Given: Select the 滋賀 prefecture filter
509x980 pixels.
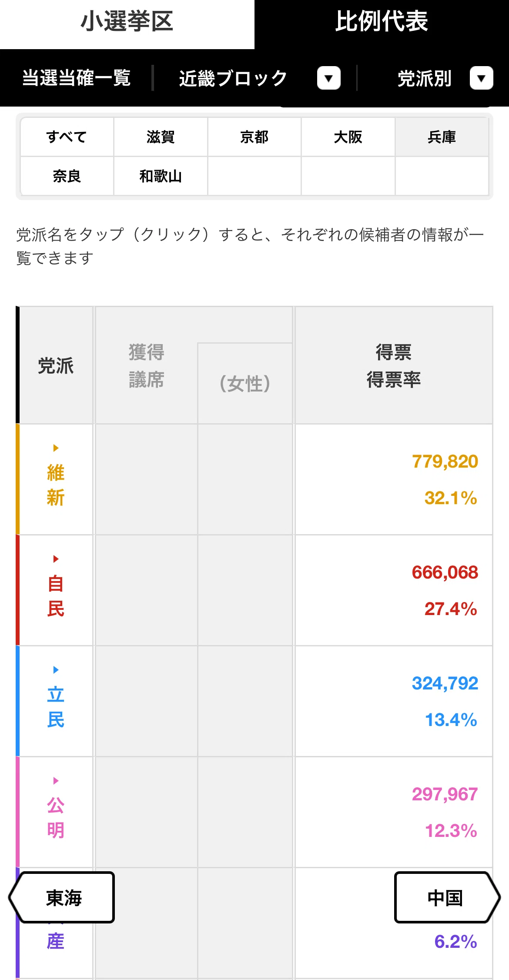Looking at the screenshot, I should pyautogui.click(x=161, y=137).
